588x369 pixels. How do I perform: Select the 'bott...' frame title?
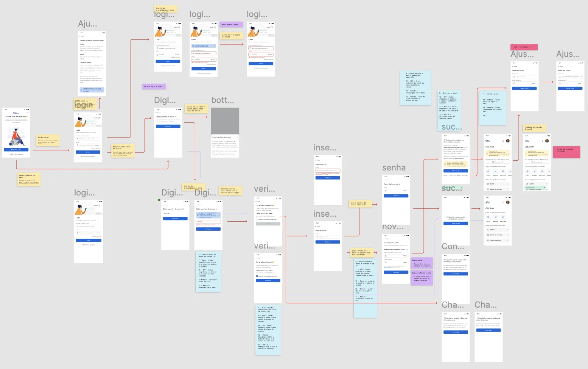tap(222, 100)
